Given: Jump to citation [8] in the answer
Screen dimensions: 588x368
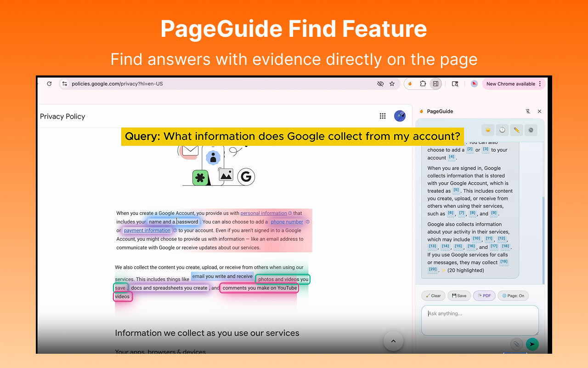Looking at the screenshot, I should click(473, 213).
